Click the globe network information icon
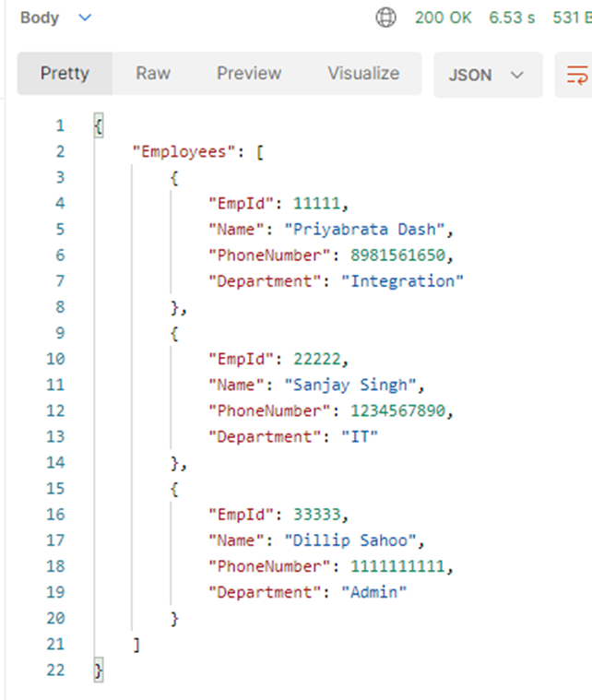 click(x=385, y=18)
